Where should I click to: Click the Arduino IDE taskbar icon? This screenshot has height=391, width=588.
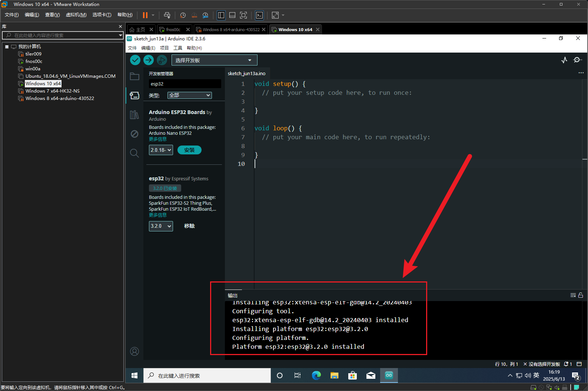(389, 375)
